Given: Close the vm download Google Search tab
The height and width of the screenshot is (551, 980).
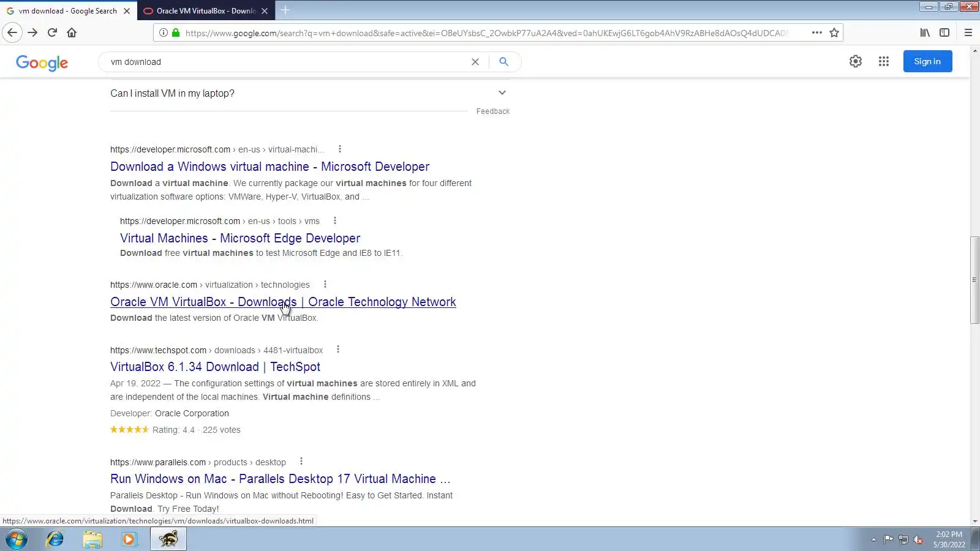Looking at the screenshot, I should pyautogui.click(x=127, y=11).
